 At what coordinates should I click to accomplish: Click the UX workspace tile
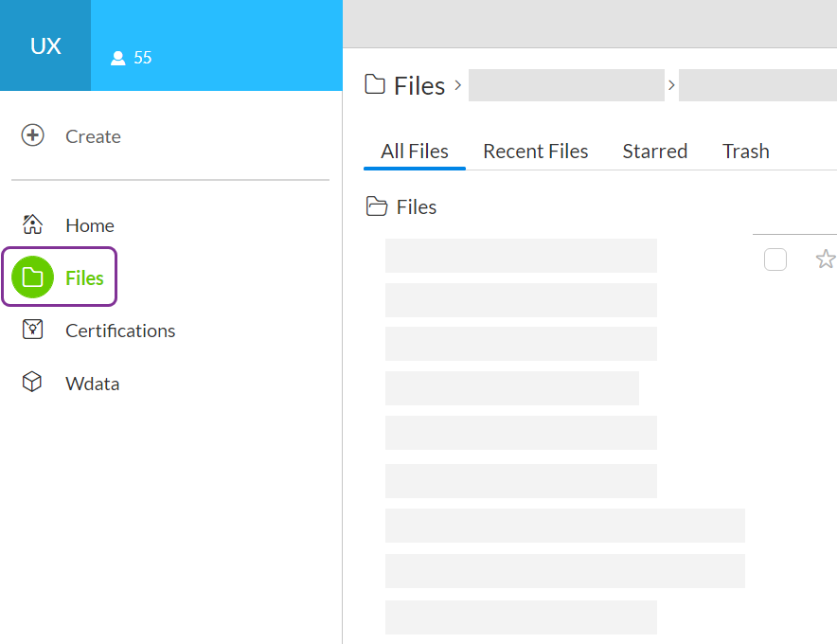point(45,45)
